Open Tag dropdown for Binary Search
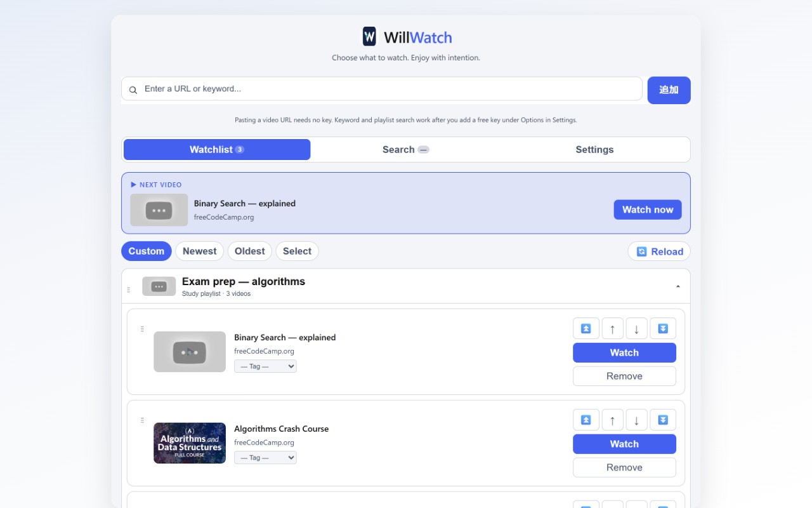The height and width of the screenshot is (508, 812). (x=265, y=366)
